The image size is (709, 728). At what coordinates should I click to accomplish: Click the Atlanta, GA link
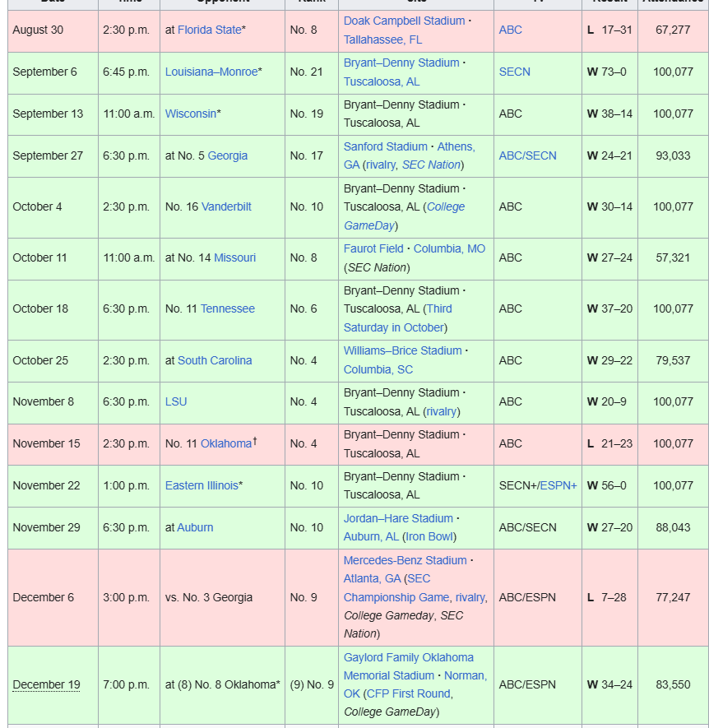(372, 578)
